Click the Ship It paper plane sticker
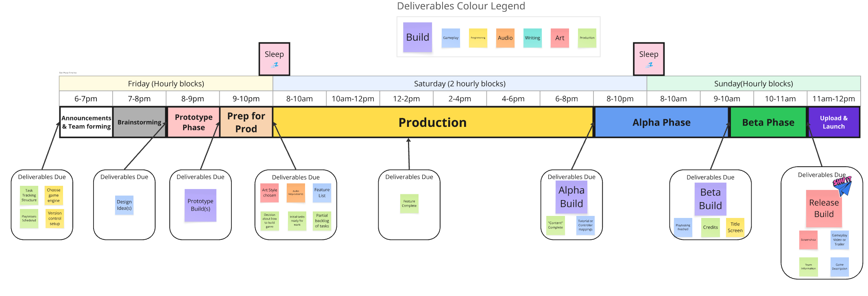 842,185
